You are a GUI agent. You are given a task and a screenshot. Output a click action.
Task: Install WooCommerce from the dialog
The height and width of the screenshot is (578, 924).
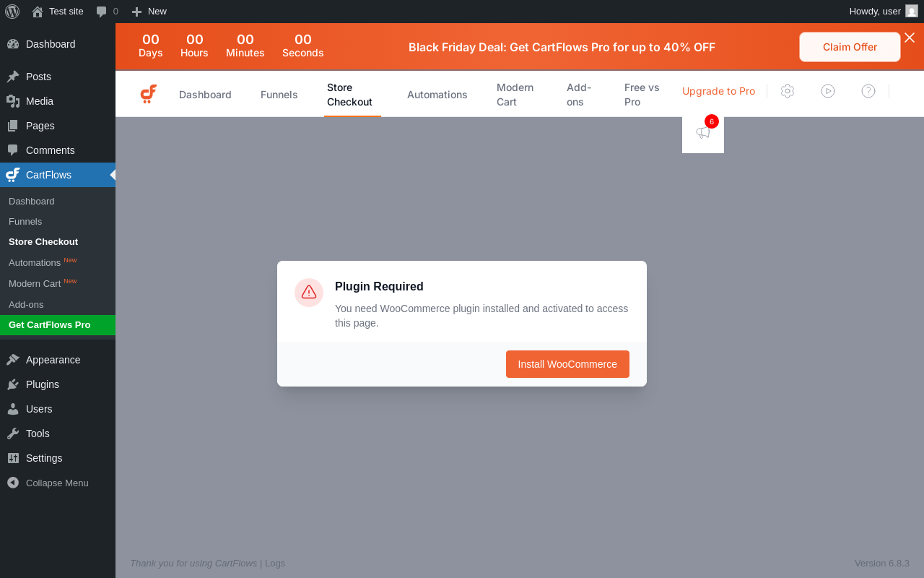tap(567, 364)
